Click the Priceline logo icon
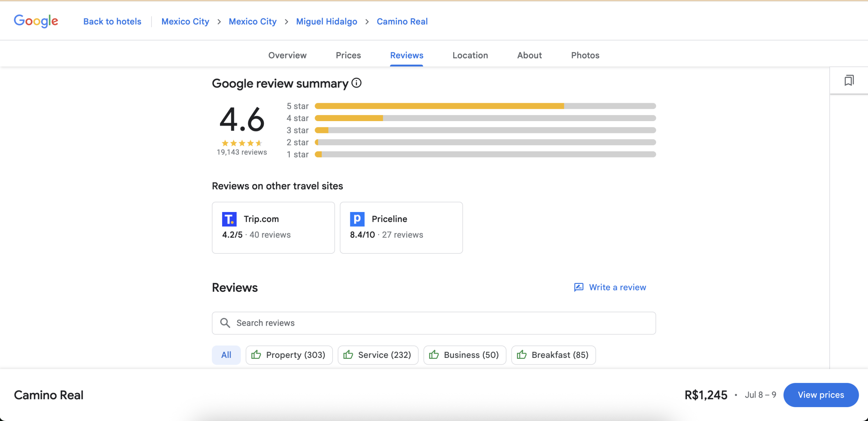The width and height of the screenshot is (868, 421). click(357, 219)
